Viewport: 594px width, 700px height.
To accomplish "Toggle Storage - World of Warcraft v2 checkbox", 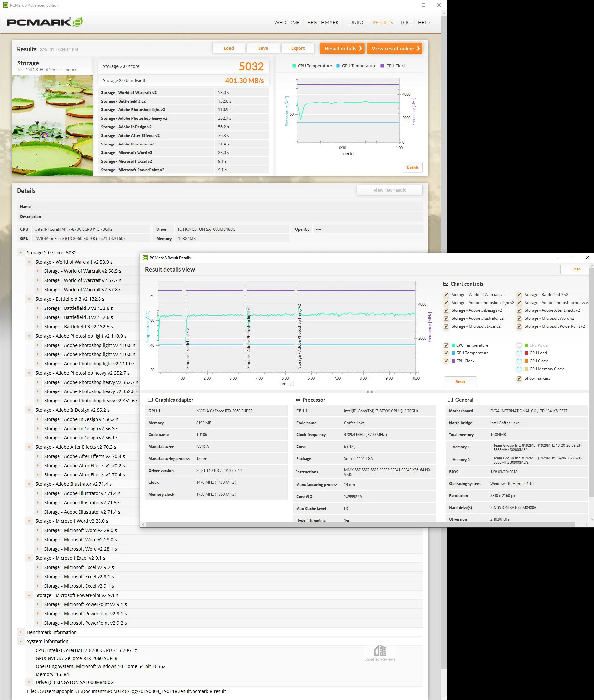I will 446,295.
